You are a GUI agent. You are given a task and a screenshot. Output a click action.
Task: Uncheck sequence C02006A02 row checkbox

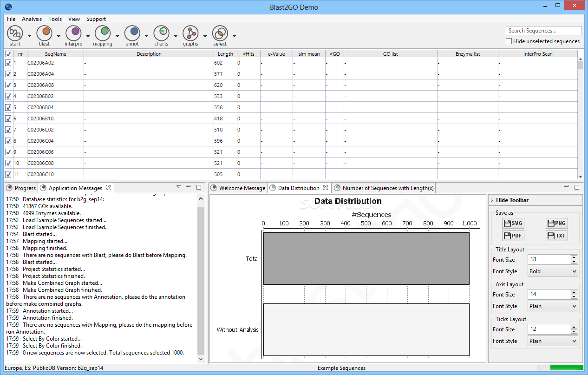(x=8, y=63)
